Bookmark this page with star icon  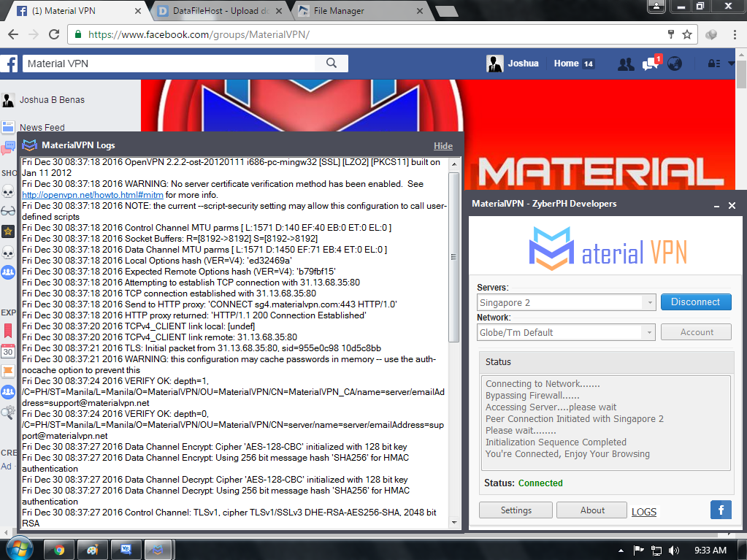tap(686, 34)
